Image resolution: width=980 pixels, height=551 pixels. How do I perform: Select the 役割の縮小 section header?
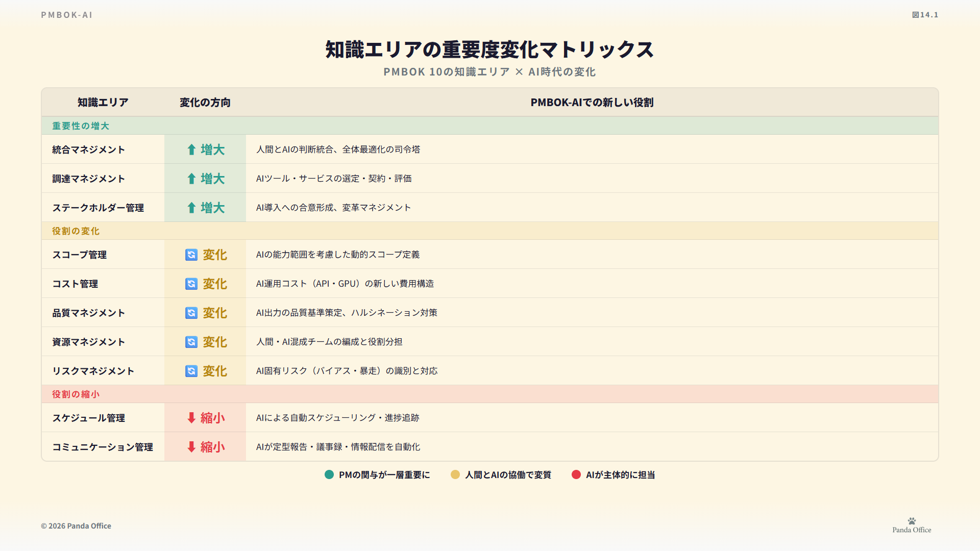(x=76, y=394)
